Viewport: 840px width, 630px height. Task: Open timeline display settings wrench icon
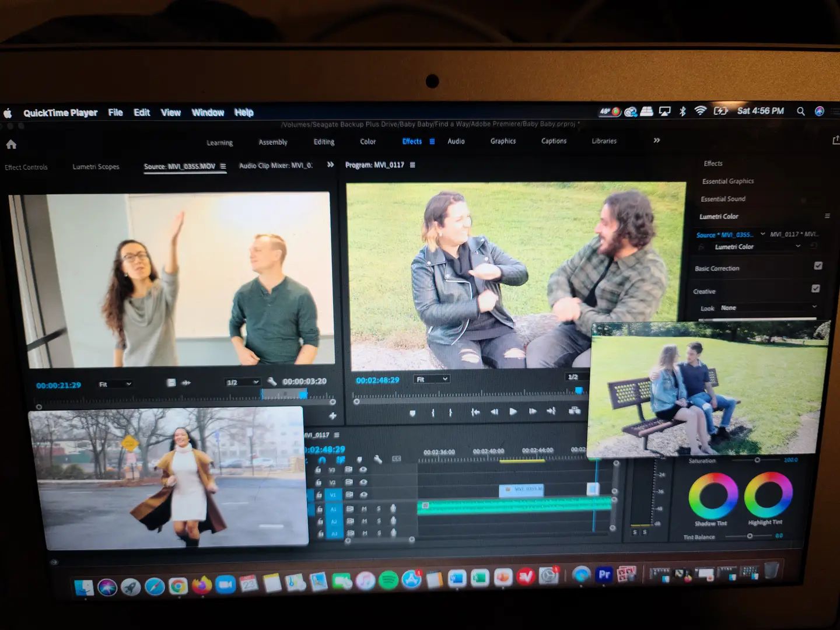(x=378, y=460)
